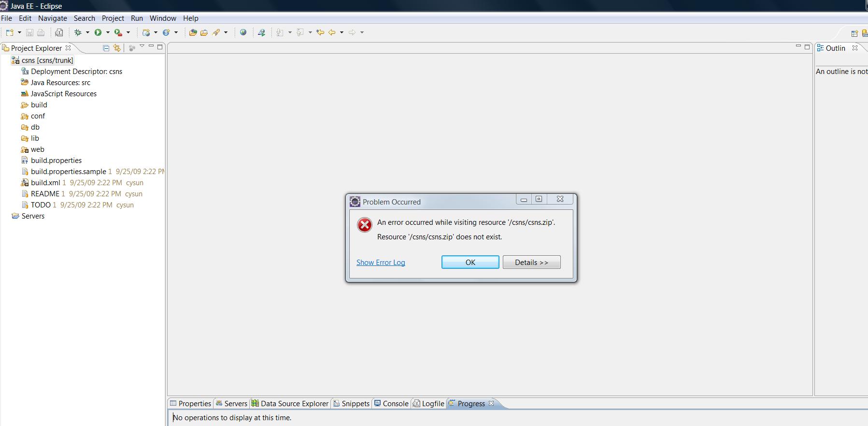This screenshot has width=868, height=426.
Task: Open the Web Browser globe icon
Action: [x=243, y=32]
